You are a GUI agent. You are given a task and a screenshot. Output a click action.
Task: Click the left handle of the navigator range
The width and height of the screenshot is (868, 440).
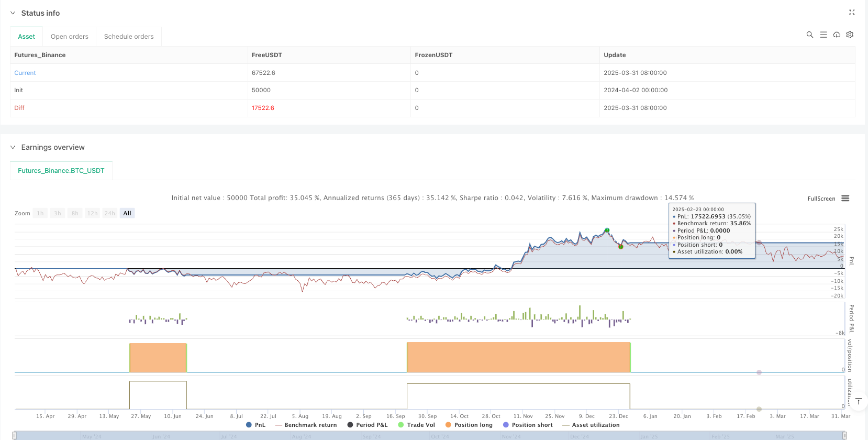(15, 436)
